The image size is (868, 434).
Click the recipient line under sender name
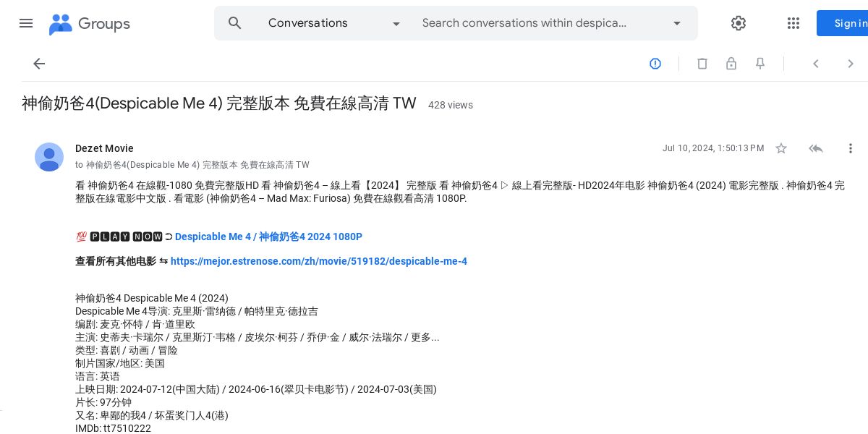[192, 165]
